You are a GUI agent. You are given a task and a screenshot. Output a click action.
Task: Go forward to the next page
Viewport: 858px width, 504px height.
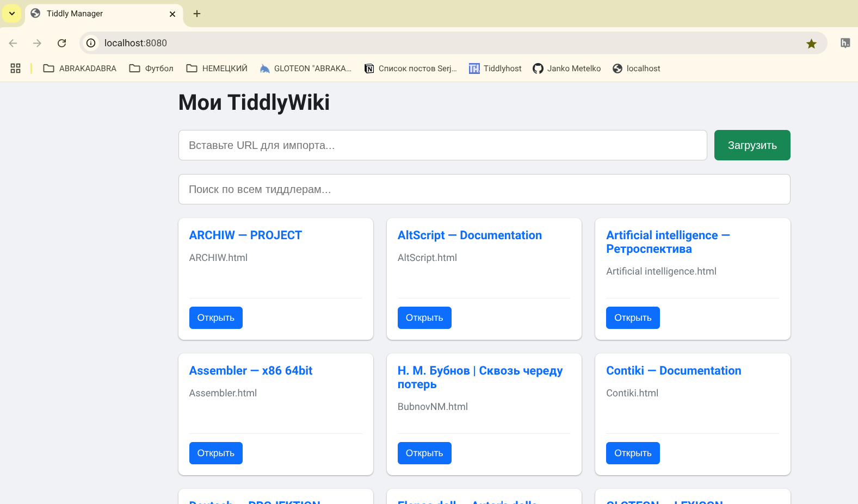pyautogui.click(x=37, y=43)
